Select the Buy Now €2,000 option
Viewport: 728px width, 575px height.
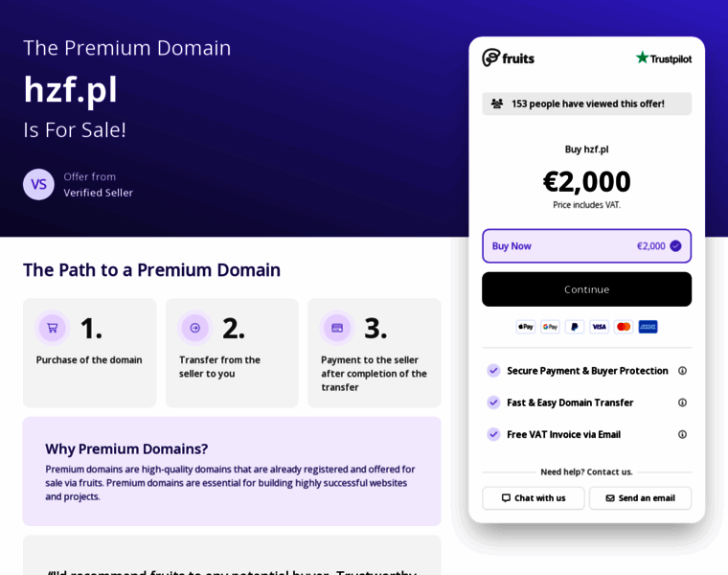click(x=587, y=246)
